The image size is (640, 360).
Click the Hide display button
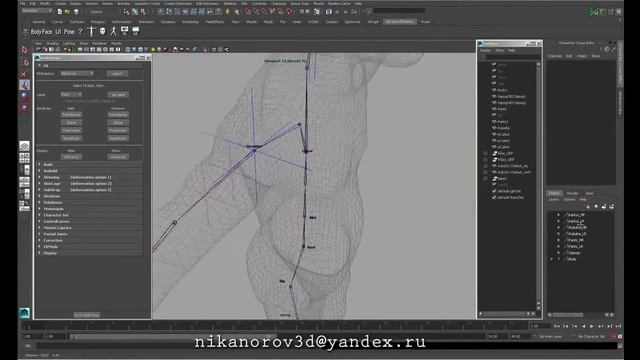point(71,157)
